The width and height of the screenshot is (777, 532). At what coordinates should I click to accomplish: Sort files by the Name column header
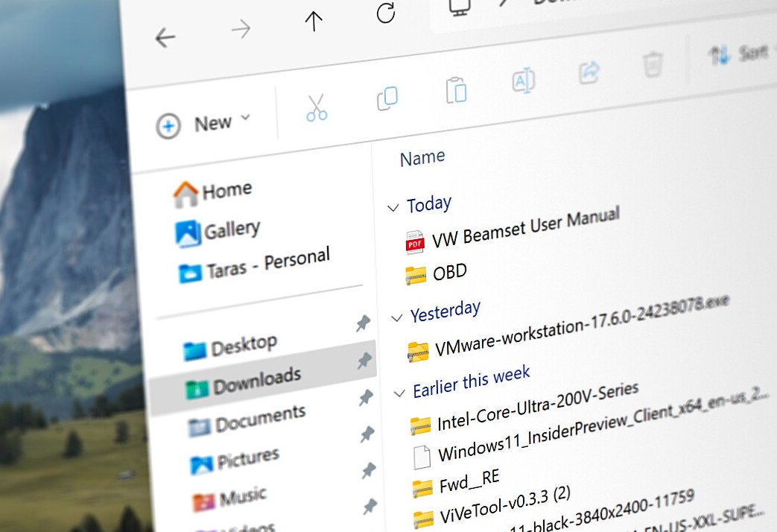422,158
